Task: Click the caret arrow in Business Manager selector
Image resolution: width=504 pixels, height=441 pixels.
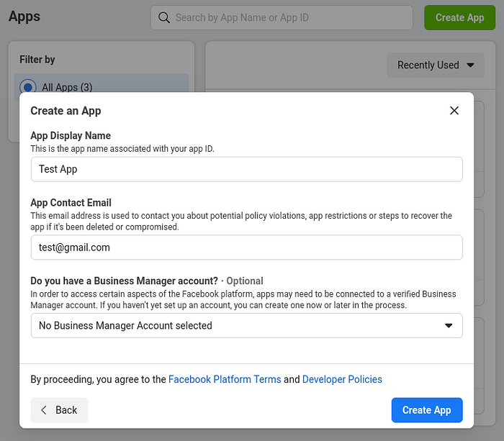Action: [x=449, y=326]
